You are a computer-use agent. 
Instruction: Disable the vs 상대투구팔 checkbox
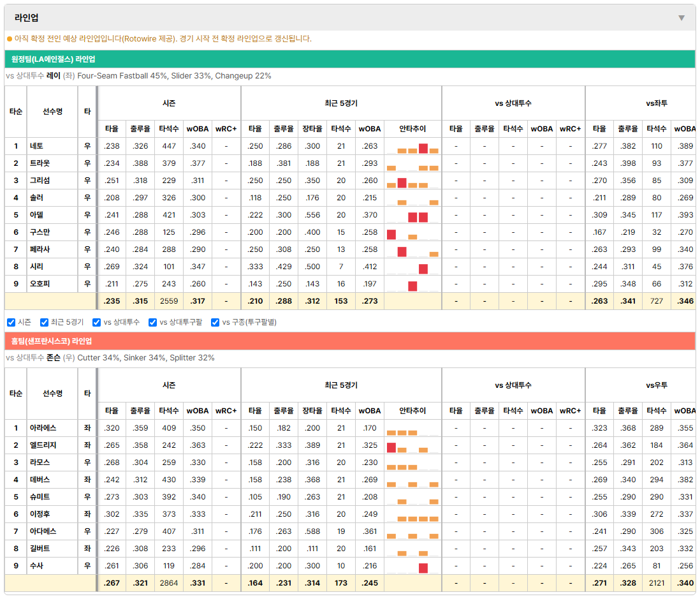[x=152, y=322]
